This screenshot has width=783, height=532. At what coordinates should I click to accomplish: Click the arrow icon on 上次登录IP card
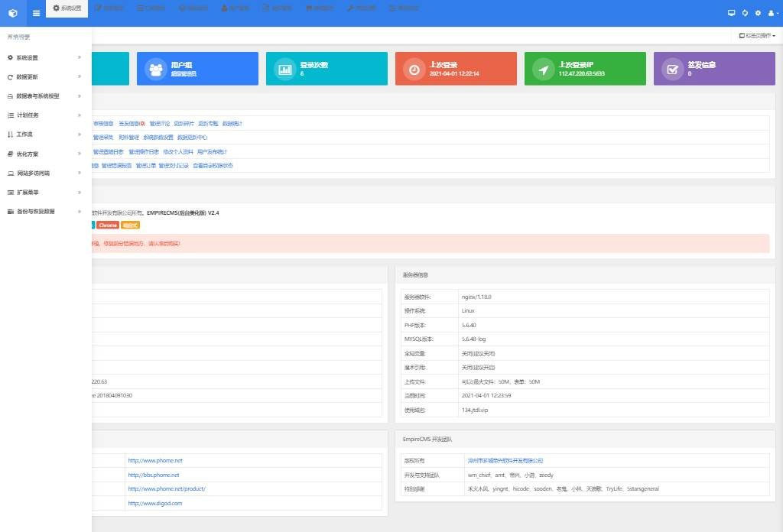(544, 69)
